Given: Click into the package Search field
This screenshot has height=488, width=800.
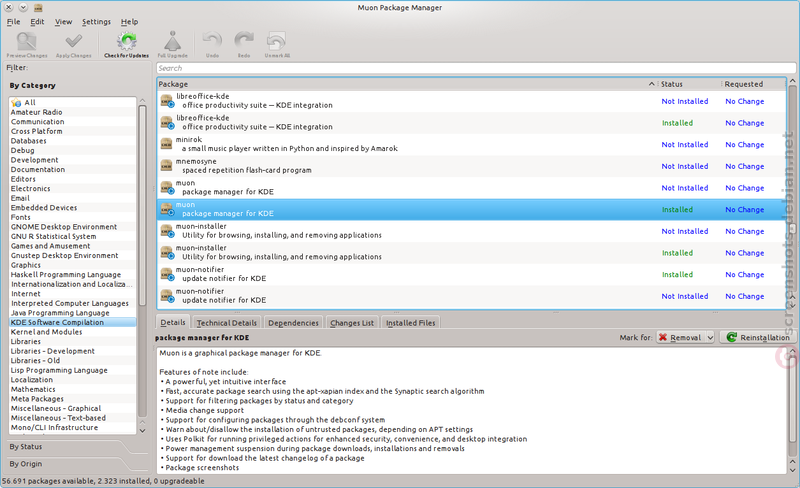Looking at the screenshot, I should coord(476,68).
